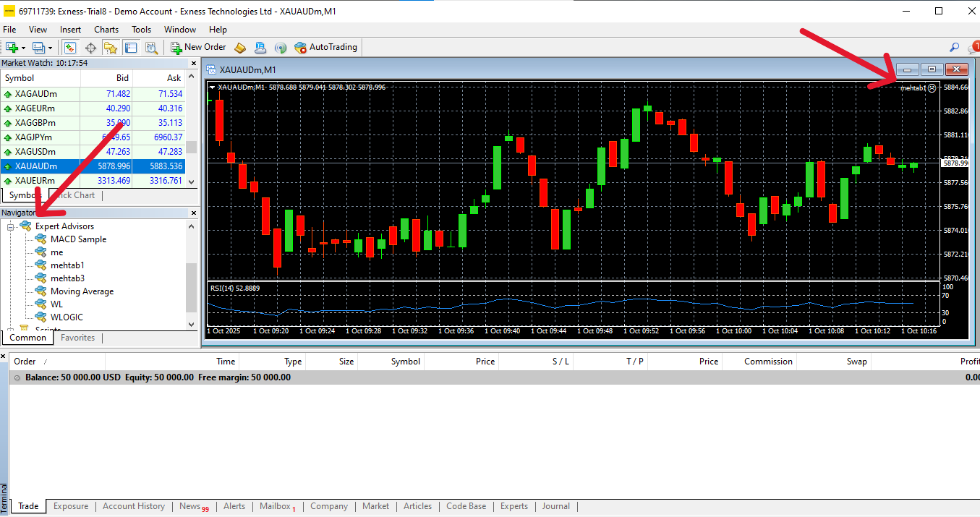
Task: Collapse the Expert Advisors tree node
Action: [x=12, y=226]
